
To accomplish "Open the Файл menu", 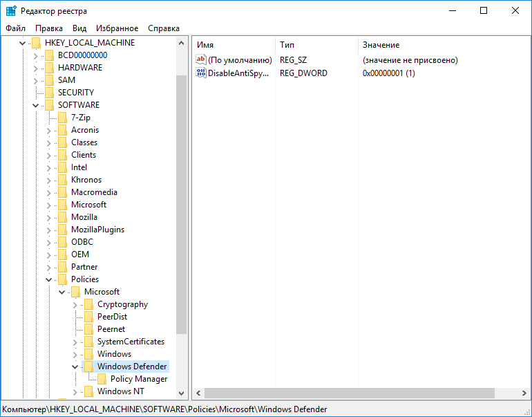I will (15, 28).
